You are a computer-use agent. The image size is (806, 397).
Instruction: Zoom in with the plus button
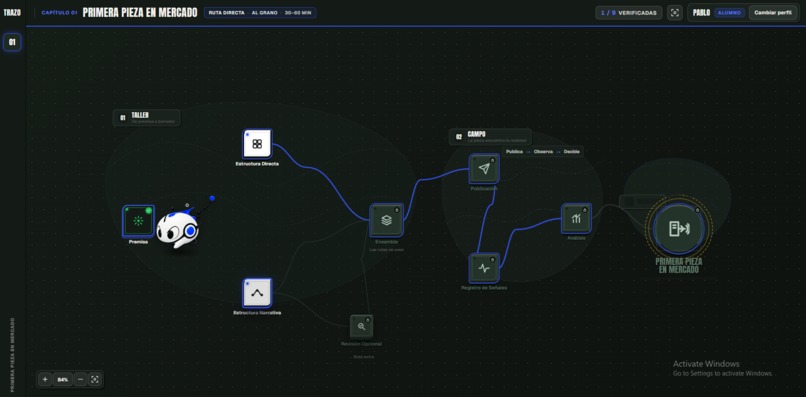[45, 380]
